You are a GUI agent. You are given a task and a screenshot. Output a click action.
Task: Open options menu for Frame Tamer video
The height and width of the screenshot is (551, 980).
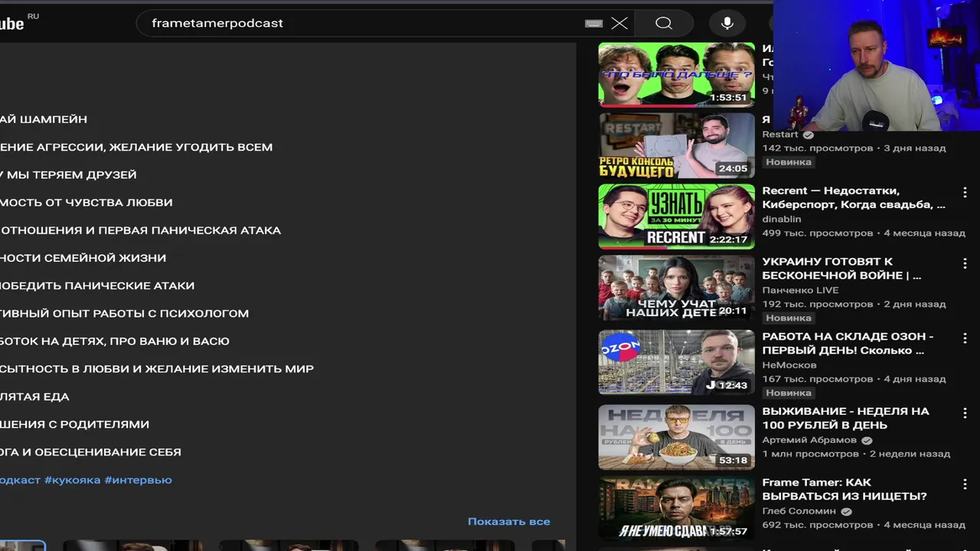(965, 484)
